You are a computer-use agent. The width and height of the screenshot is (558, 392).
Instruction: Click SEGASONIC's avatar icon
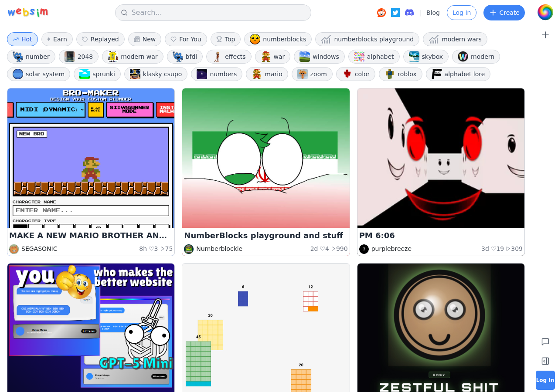[14, 249]
